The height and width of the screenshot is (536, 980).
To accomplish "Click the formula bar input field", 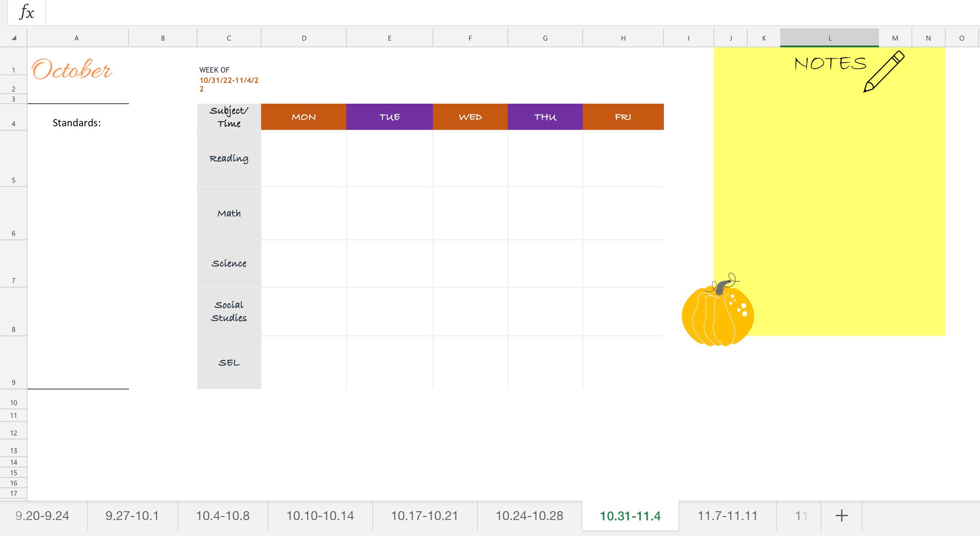I will point(271,12).
